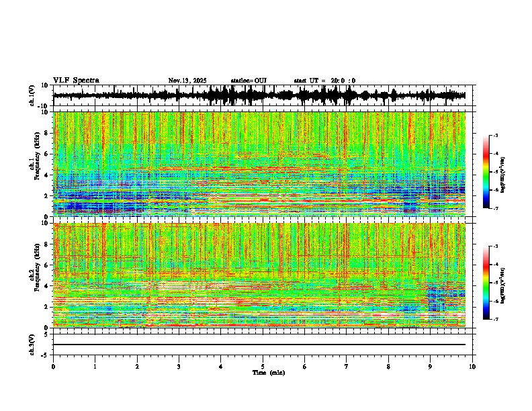Click the '6' kHz tick on ch.2 spectrogram
Screen dimensions: 532x411
pos(47,265)
